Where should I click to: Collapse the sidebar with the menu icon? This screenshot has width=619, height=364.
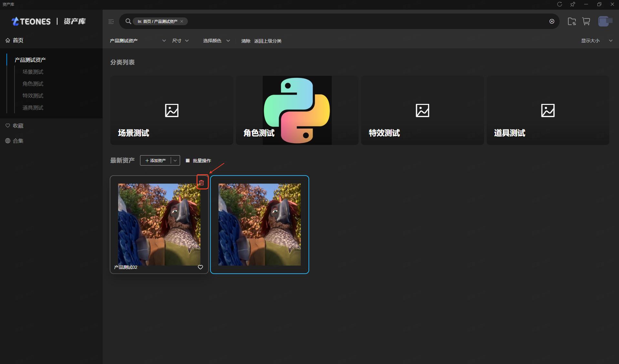click(111, 22)
